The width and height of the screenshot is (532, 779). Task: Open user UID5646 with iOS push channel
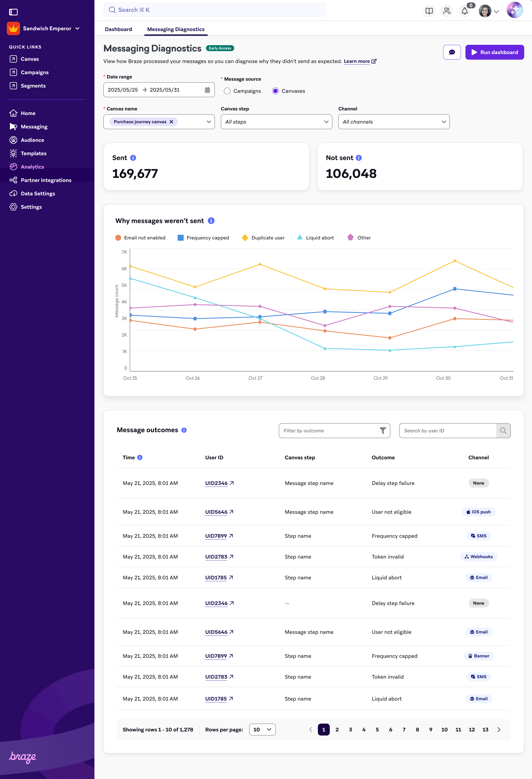pyautogui.click(x=219, y=512)
